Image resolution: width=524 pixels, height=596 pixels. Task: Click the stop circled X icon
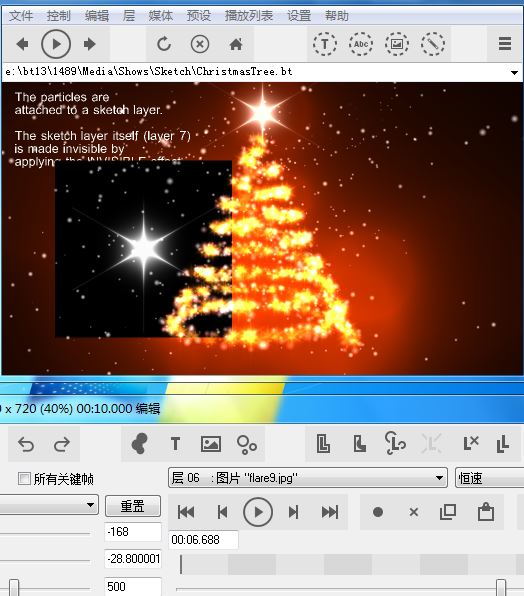[199, 44]
